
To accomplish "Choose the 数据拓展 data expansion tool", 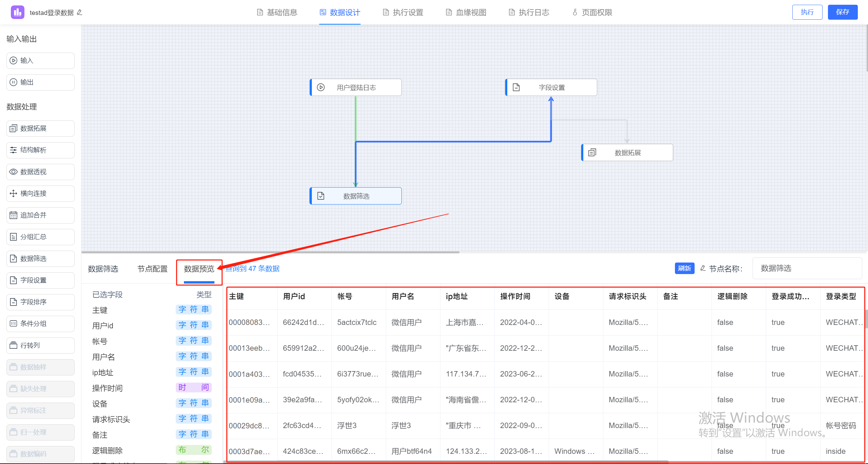I will [x=40, y=128].
